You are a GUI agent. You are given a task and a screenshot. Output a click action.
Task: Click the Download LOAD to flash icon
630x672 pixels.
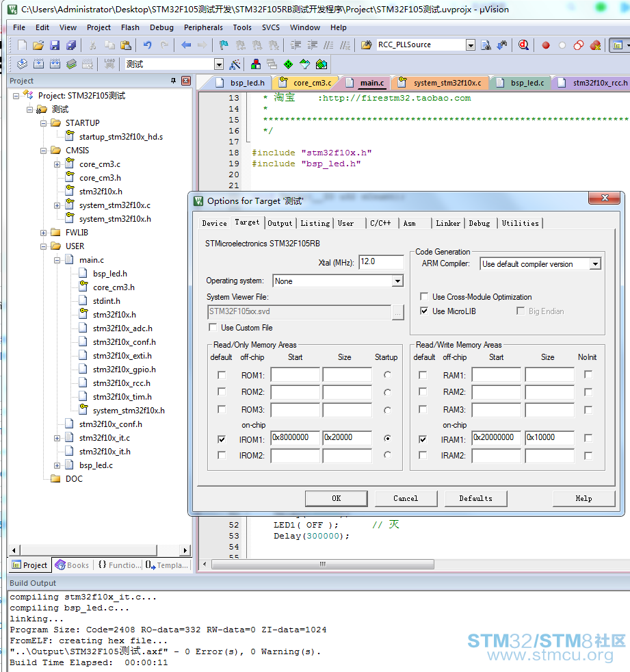click(x=109, y=64)
